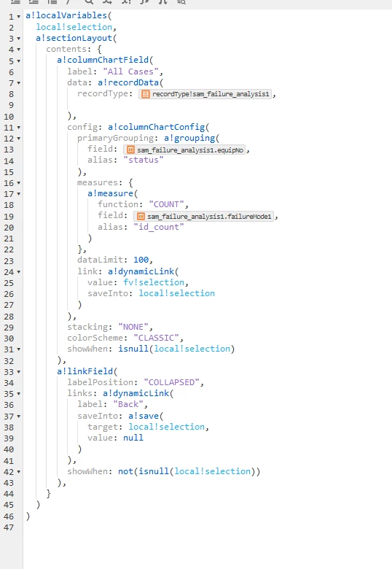392x569 pixels.
Task: Click the not( function on line 42
Action: click(x=126, y=471)
